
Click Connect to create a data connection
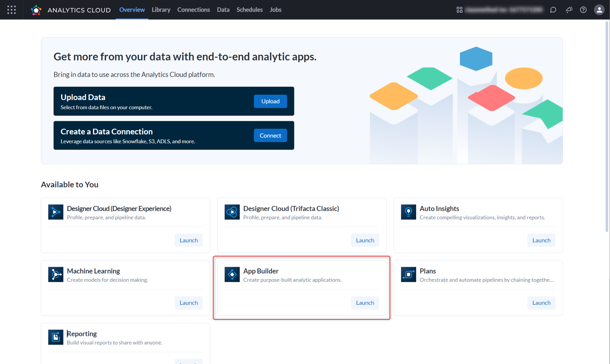coord(270,135)
